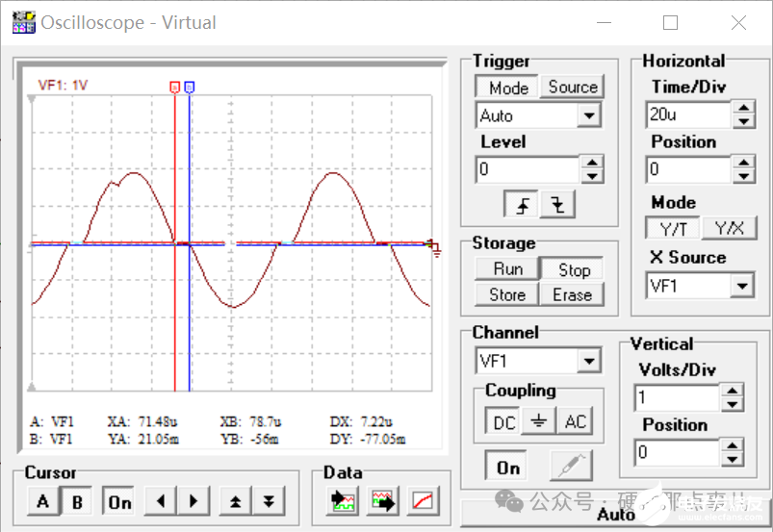Viewport: 773px width, 532px height.
Task: Open the red curve diagram icon
Action: tap(424, 501)
